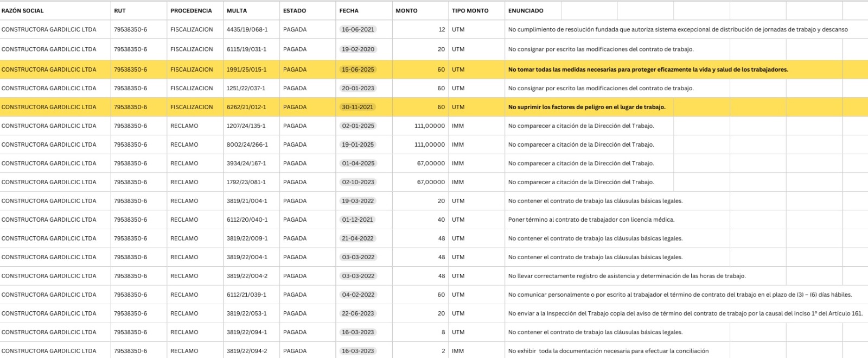
Task: Click multa number 1991/25/015-1 in highlighted row
Action: pos(246,70)
